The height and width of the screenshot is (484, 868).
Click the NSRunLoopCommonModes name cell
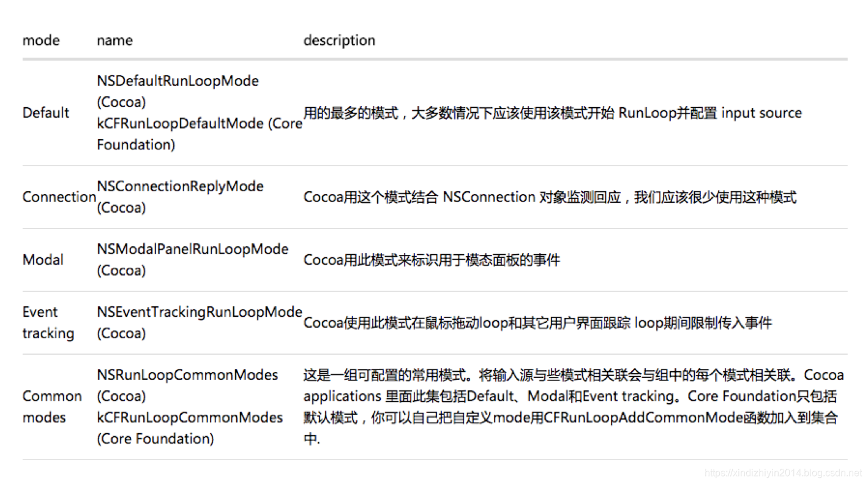click(x=190, y=407)
